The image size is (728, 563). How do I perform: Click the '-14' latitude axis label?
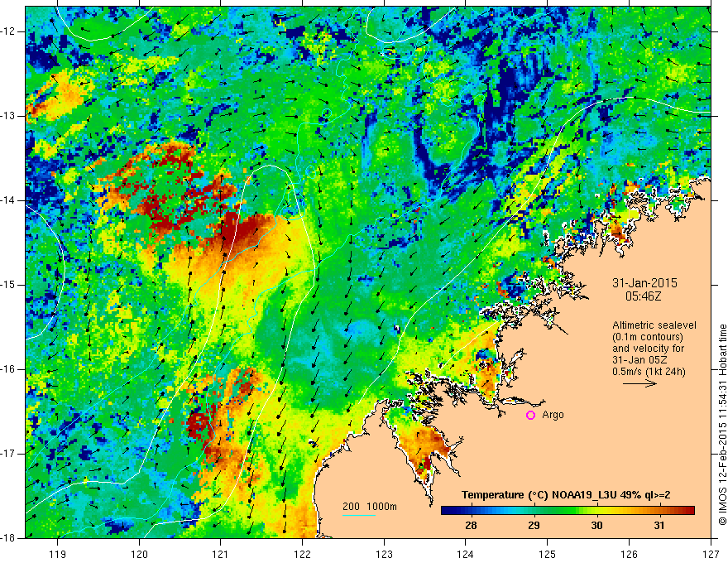9,200
